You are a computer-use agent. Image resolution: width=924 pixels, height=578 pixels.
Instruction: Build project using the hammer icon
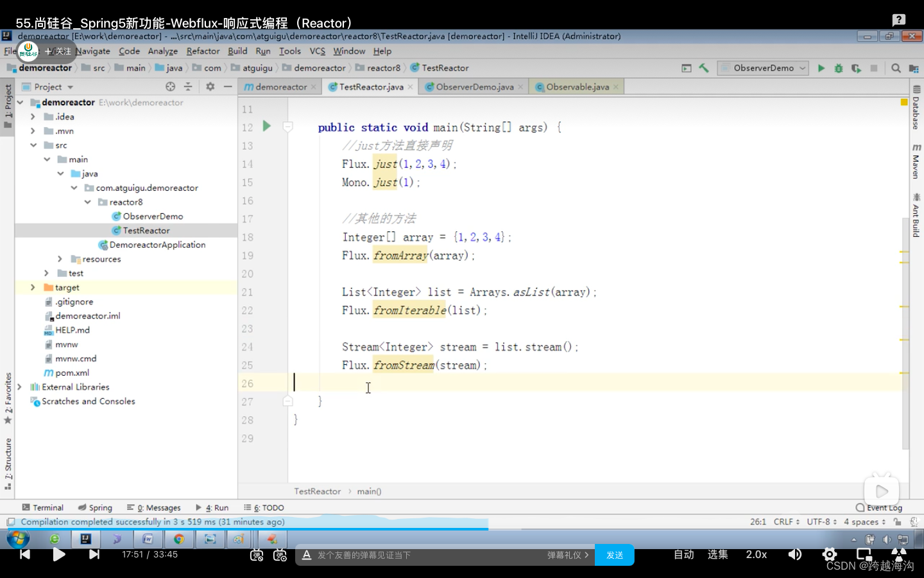(x=704, y=68)
